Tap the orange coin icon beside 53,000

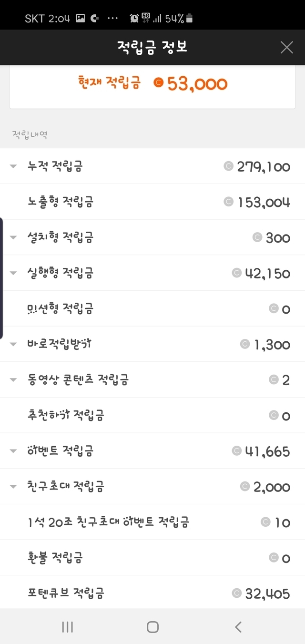pyautogui.click(x=159, y=83)
